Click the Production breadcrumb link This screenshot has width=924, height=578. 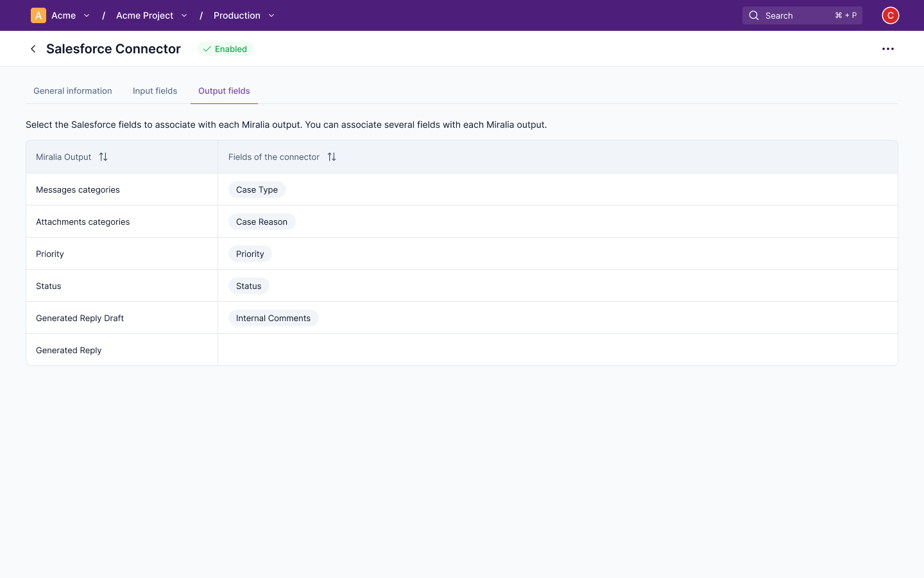pos(237,15)
